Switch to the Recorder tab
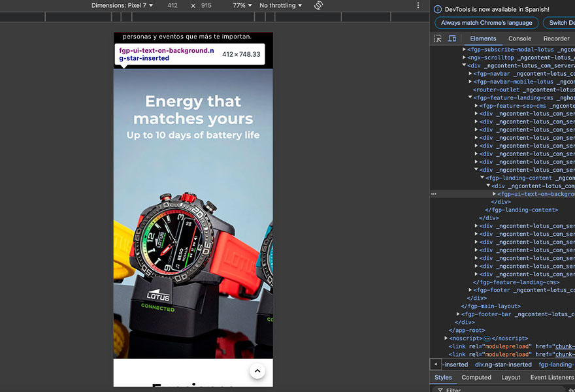The height and width of the screenshot is (392, 575). (x=556, y=39)
